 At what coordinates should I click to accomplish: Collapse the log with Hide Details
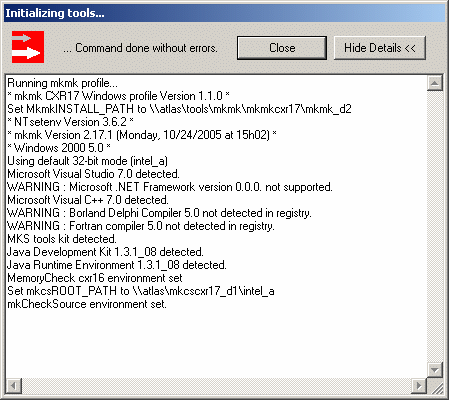380,48
